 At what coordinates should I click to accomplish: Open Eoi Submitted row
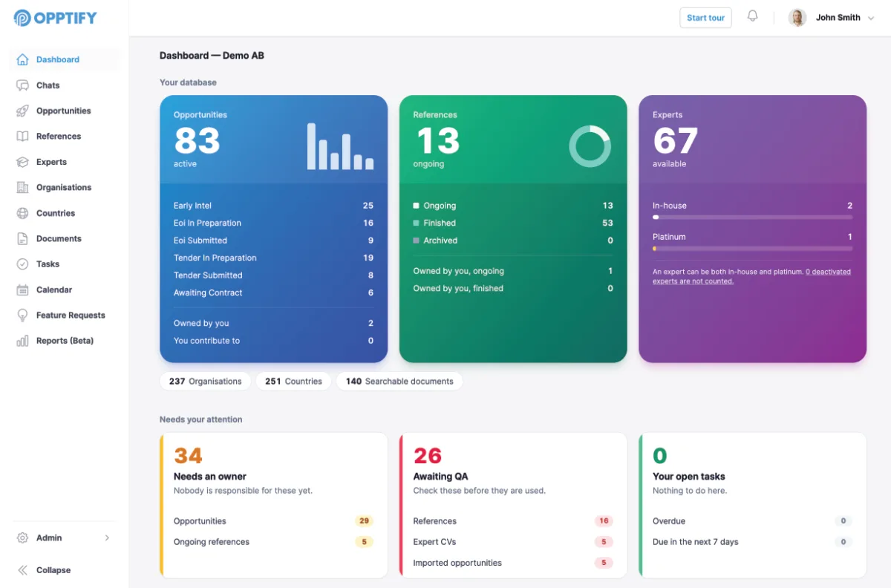pos(273,241)
